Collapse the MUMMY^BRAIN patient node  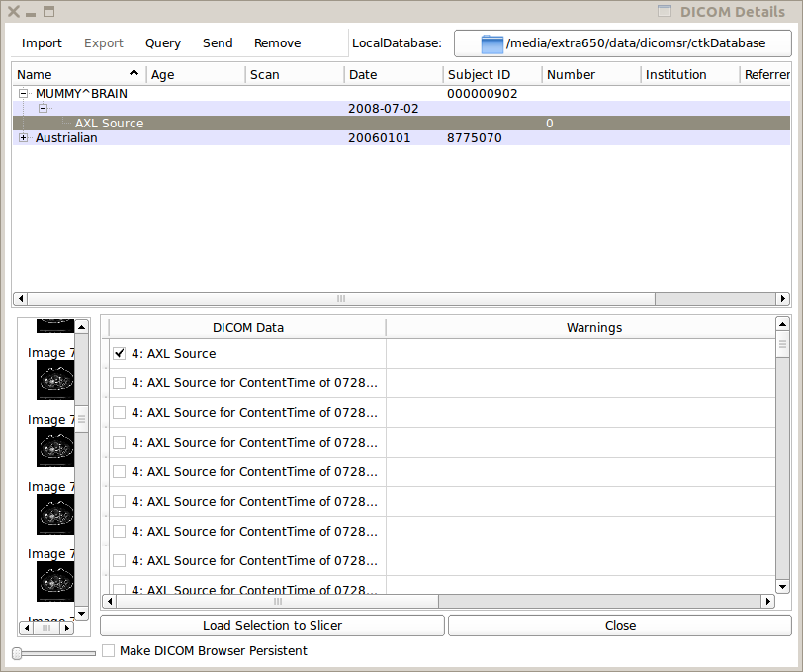click(24, 94)
